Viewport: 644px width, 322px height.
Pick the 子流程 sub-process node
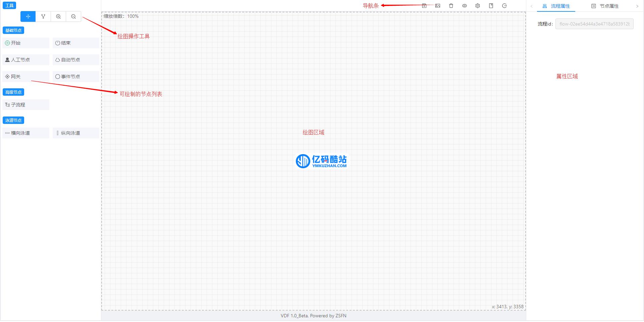point(26,105)
